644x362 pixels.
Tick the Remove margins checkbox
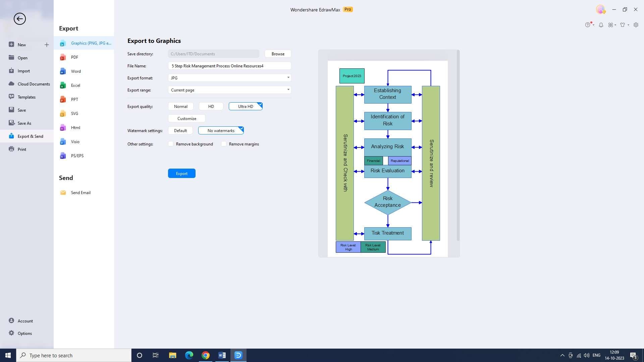pyautogui.click(x=224, y=144)
